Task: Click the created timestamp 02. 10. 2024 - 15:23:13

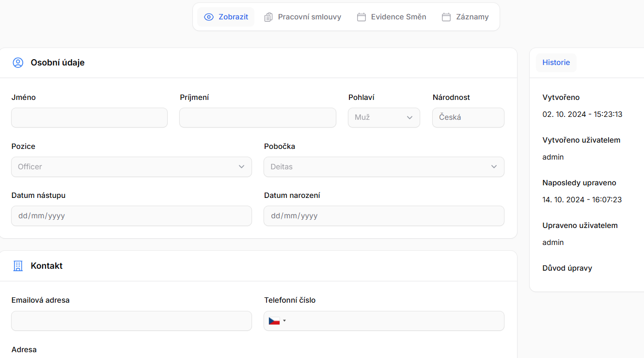Action: pos(582,114)
